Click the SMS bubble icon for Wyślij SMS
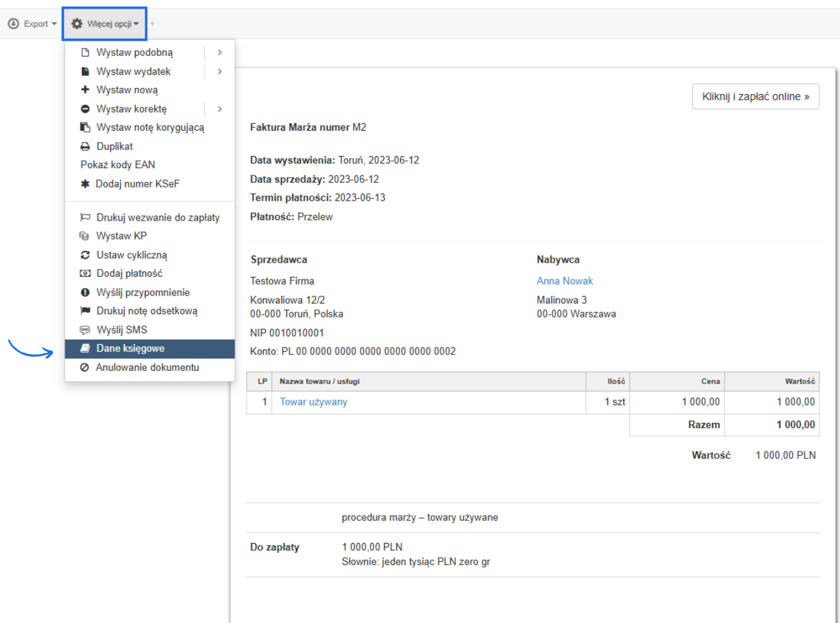 click(85, 330)
